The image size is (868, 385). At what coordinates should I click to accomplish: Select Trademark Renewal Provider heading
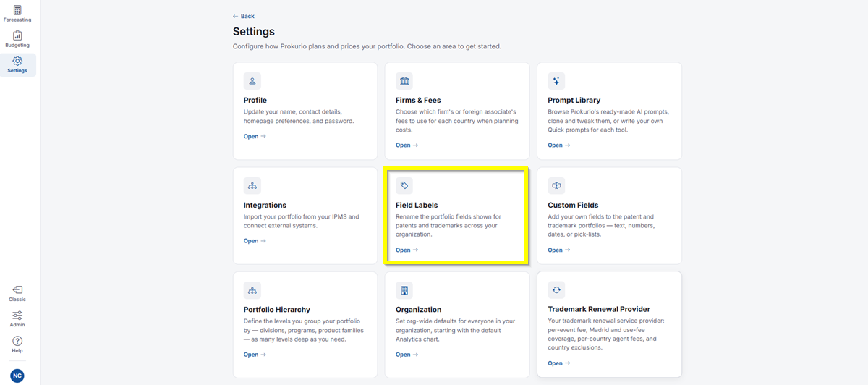(x=599, y=310)
